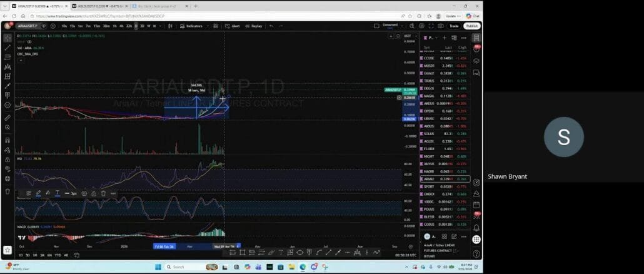
Task: Toggle the magnet mode icon
Action: [8, 140]
